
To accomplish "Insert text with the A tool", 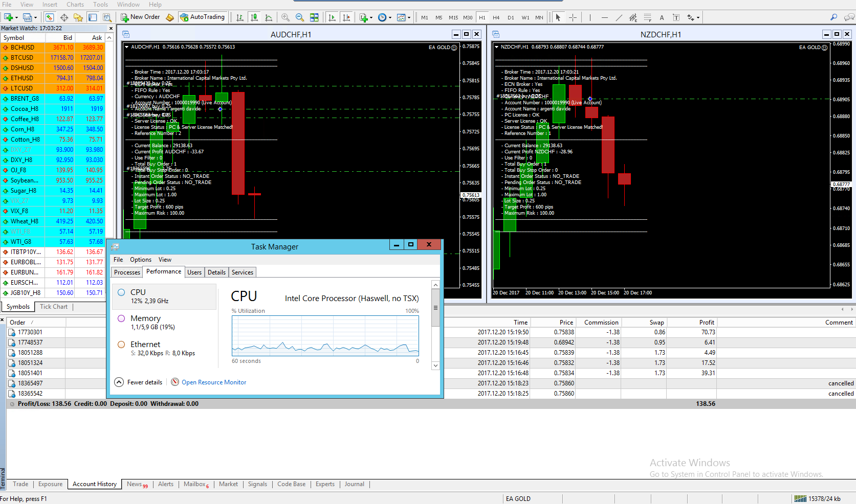I will coord(662,17).
